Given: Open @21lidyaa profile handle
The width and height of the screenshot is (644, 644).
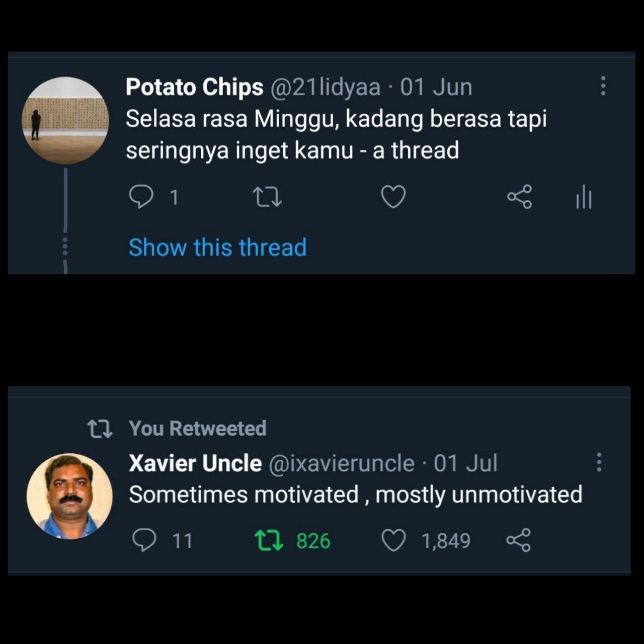Looking at the screenshot, I should point(326,88).
